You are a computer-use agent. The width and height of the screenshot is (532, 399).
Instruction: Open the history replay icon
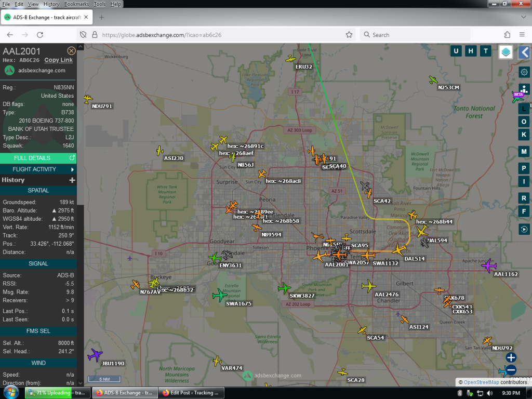pos(524,229)
